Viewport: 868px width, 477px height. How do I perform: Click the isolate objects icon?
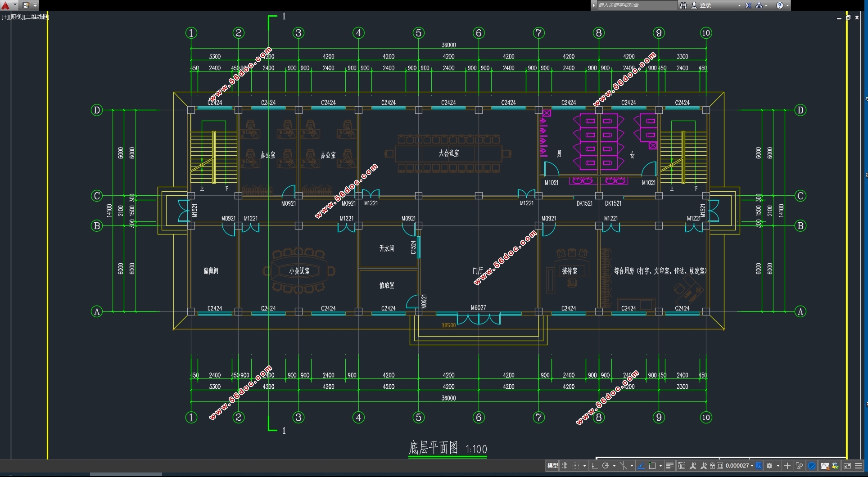799,466
